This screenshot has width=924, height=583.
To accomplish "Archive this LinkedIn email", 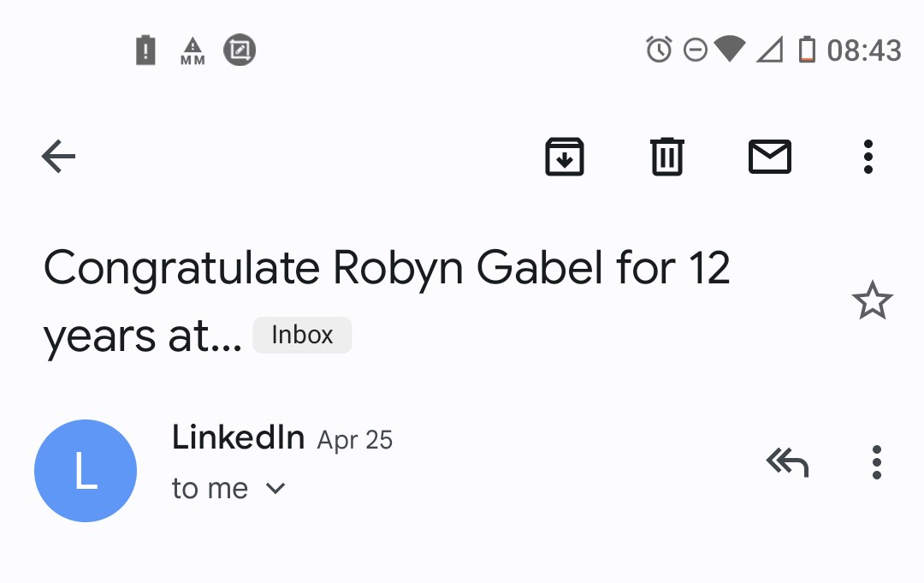I will (565, 157).
